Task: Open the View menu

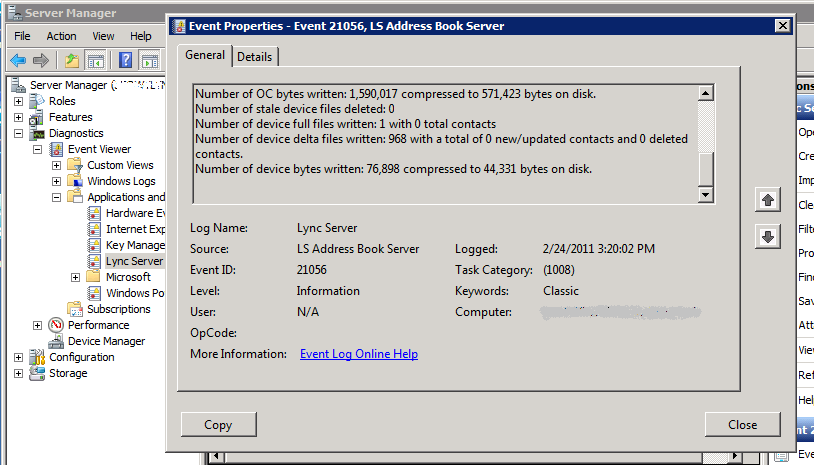Action: click(103, 36)
